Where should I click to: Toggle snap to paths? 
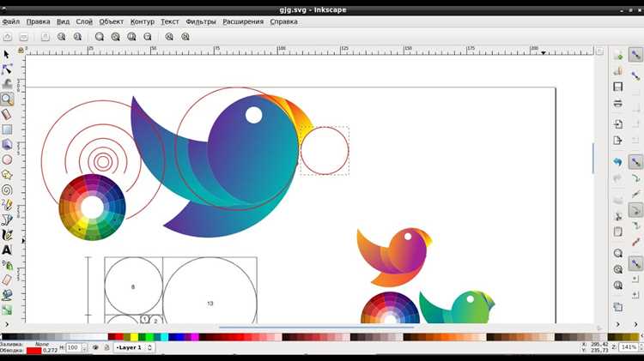click(635, 178)
